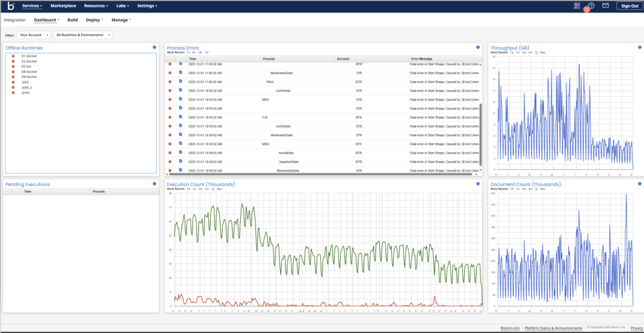
Task: Open the Your Account filter dropdown
Action: 33,35
